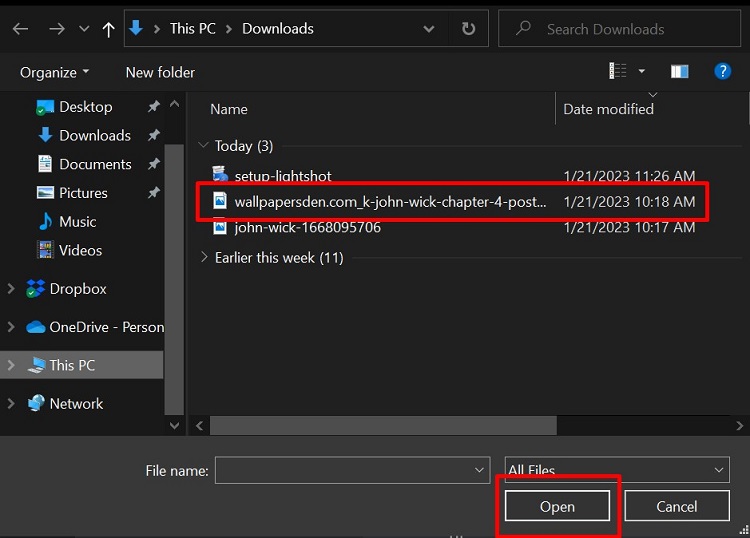Select the setup-lightshot file
750x538 pixels.
tap(282, 176)
